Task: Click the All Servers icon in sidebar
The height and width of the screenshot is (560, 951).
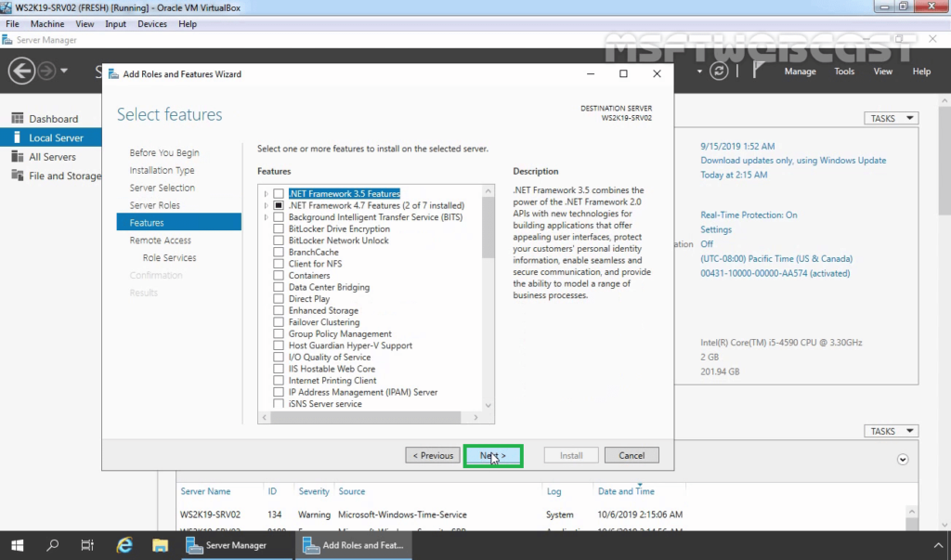Action: [18, 157]
